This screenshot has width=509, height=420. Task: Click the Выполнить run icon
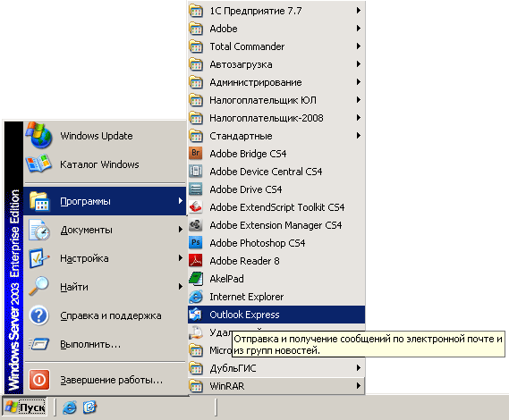39,344
